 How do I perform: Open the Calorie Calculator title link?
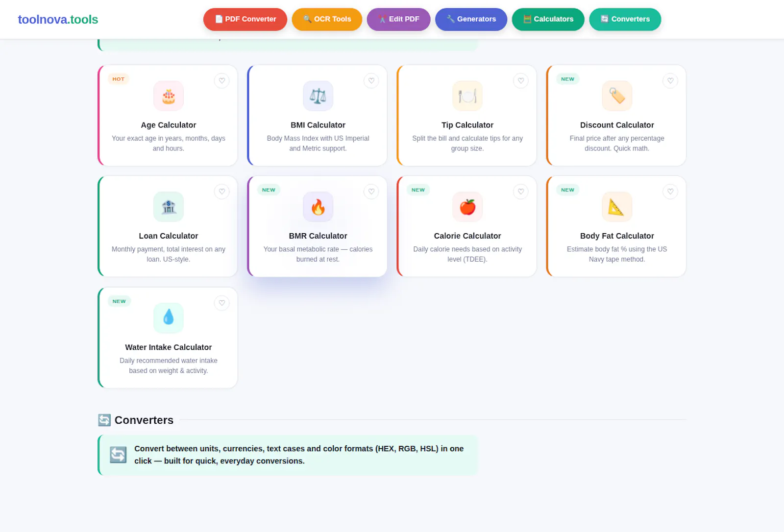[x=467, y=236]
